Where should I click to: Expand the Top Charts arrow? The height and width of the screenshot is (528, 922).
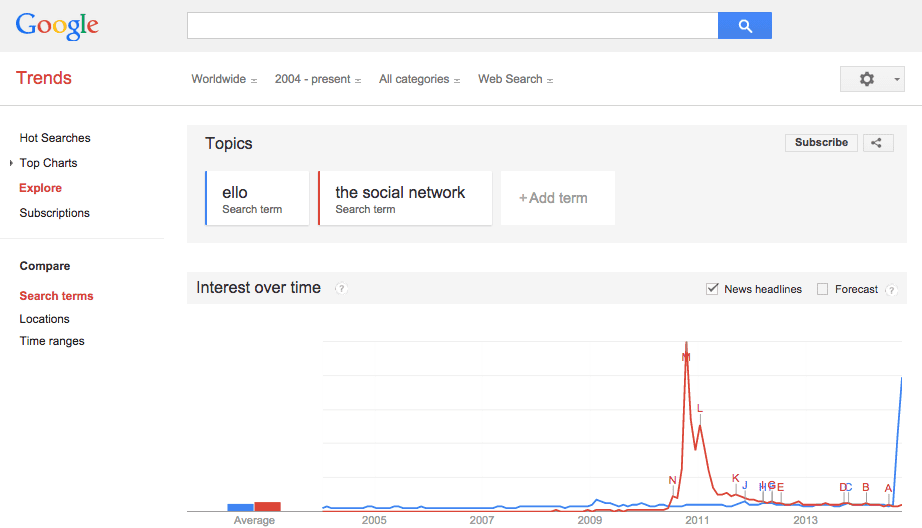click(x=11, y=163)
